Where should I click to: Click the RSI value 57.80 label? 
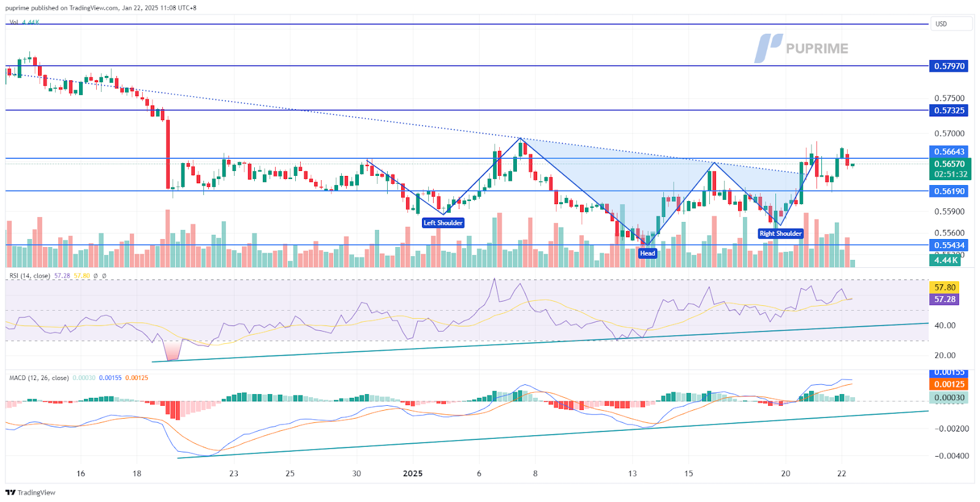[944, 287]
